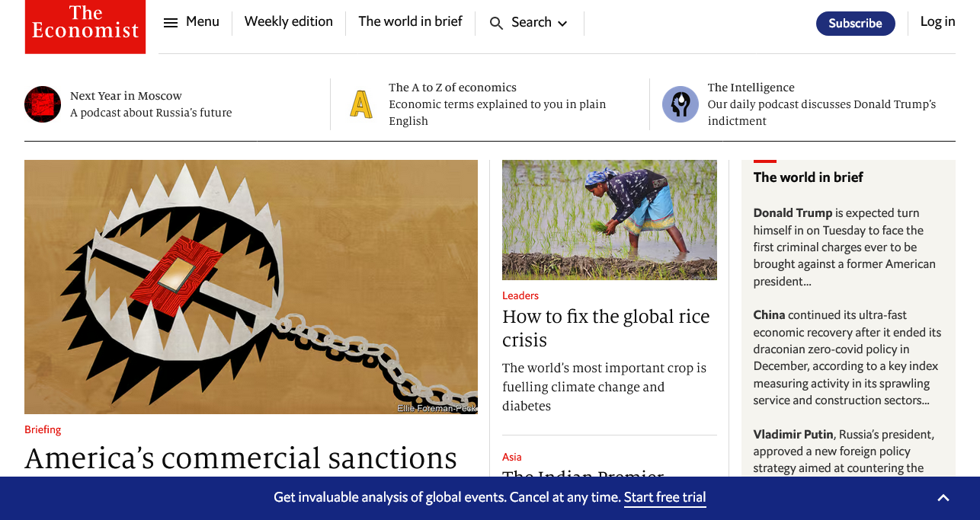Open America's commercial sanctions headline
The image size is (980, 520).
pyautogui.click(x=241, y=458)
